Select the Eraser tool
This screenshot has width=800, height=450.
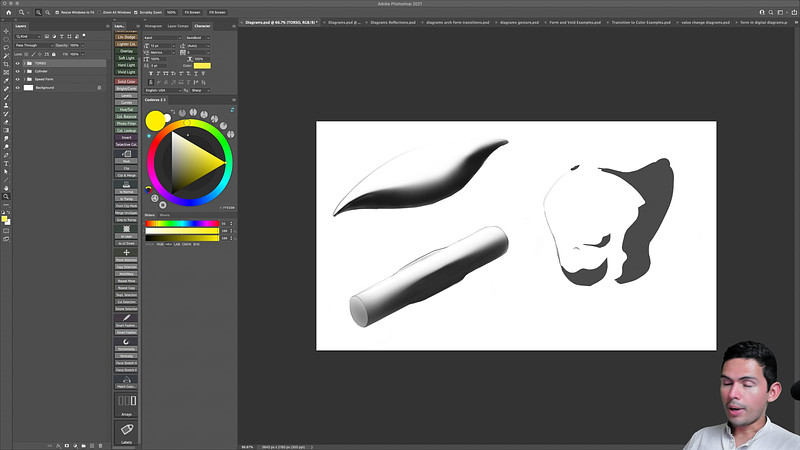(6, 122)
